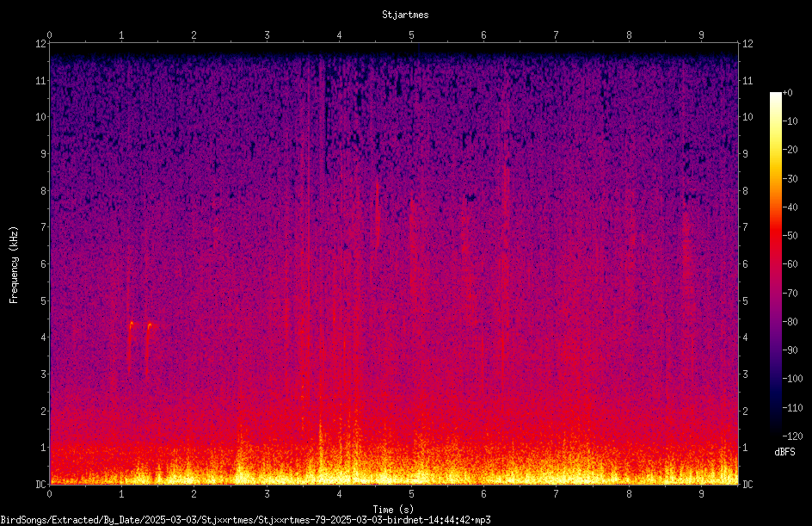Click the 0 second tick on bottom axis

pyautogui.click(x=49, y=494)
